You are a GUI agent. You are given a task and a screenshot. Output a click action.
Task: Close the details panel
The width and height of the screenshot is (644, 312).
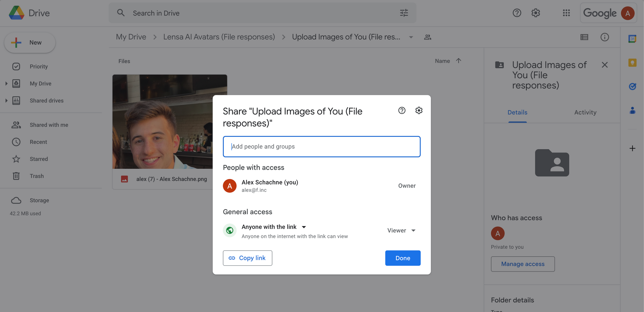(604, 65)
